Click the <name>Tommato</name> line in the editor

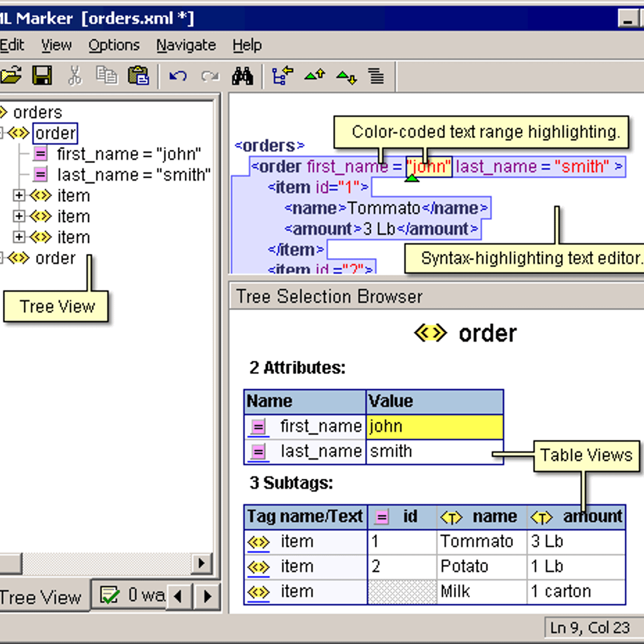point(386,208)
